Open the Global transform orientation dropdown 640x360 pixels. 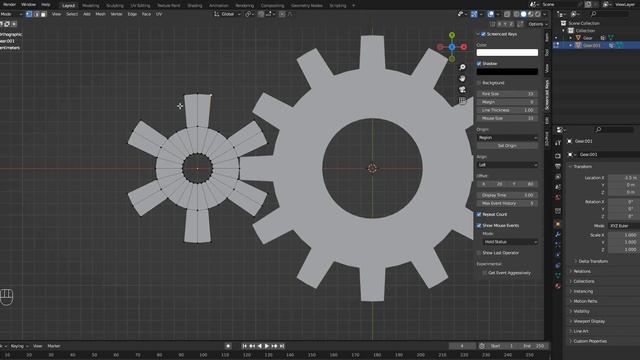tap(228, 14)
